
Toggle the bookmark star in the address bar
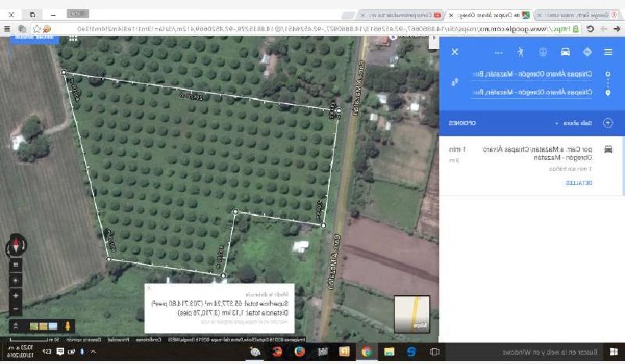point(36,29)
